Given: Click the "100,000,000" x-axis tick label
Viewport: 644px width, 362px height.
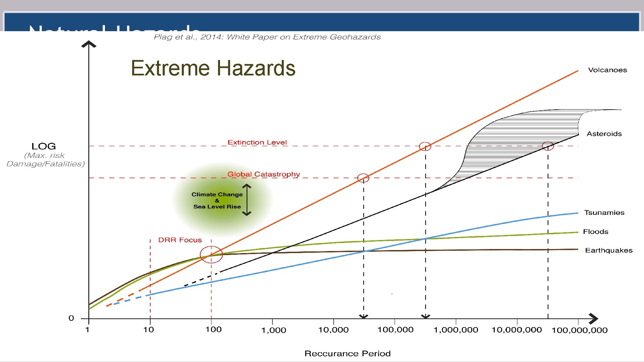Looking at the screenshot, I should tap(580, 330).
